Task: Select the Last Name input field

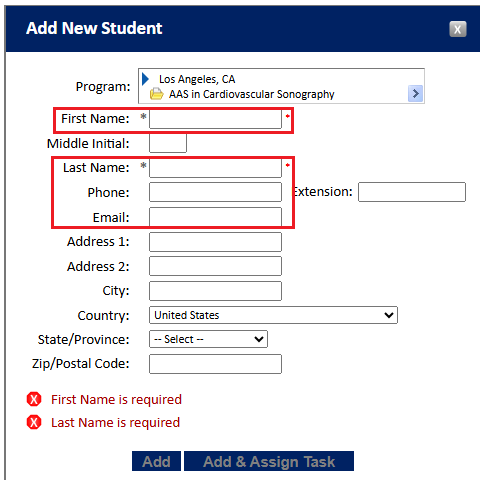Action: [x=215, y=168]
